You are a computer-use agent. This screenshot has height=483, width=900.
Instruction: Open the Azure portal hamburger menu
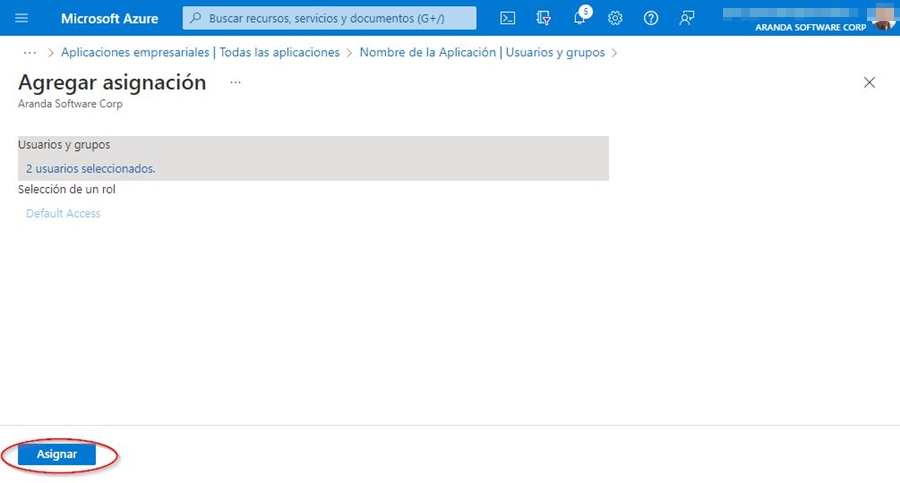[22, 18]
